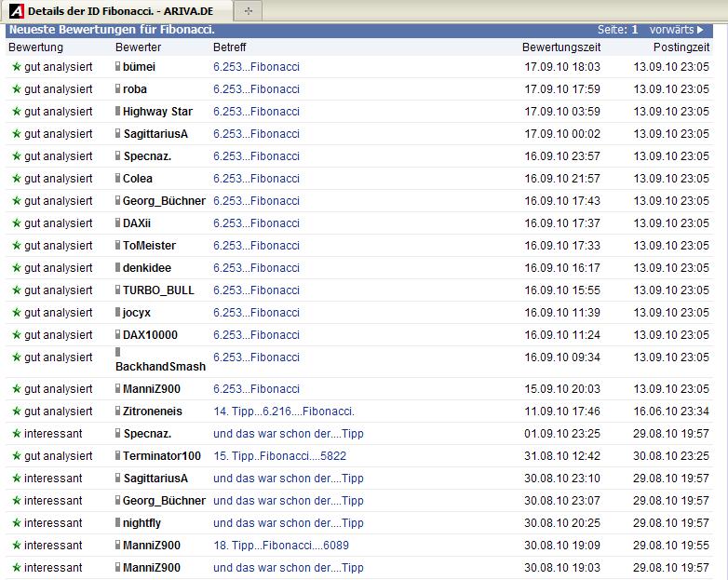This screenshot has width=728, height=580.
Task: Open the 14. Tipp...6.216....Fibonacci. post
Action: 284,411
